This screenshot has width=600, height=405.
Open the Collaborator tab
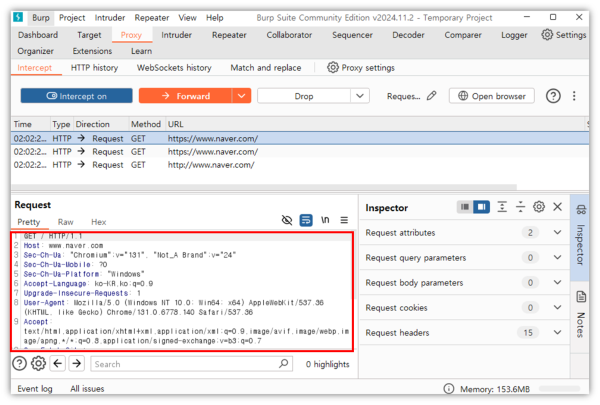289,35
